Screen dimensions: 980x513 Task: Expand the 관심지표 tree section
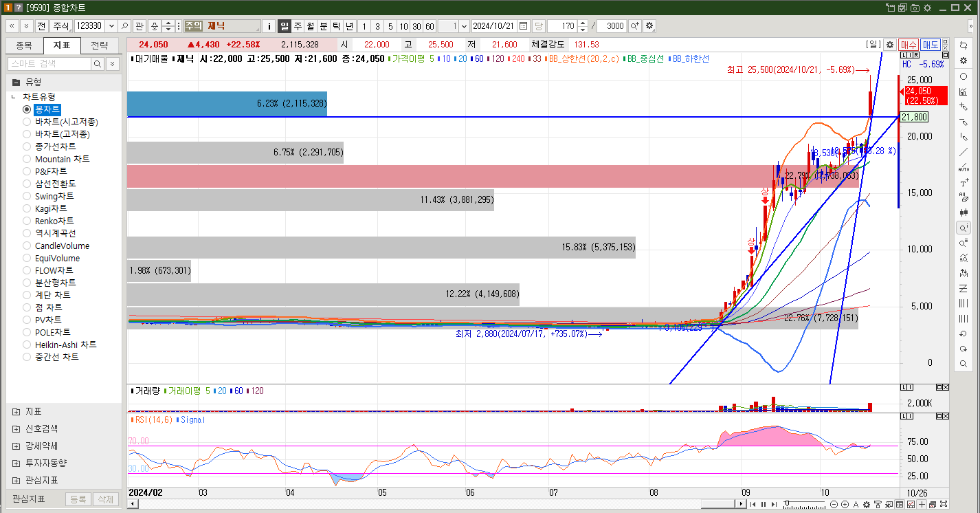point(16,481)
